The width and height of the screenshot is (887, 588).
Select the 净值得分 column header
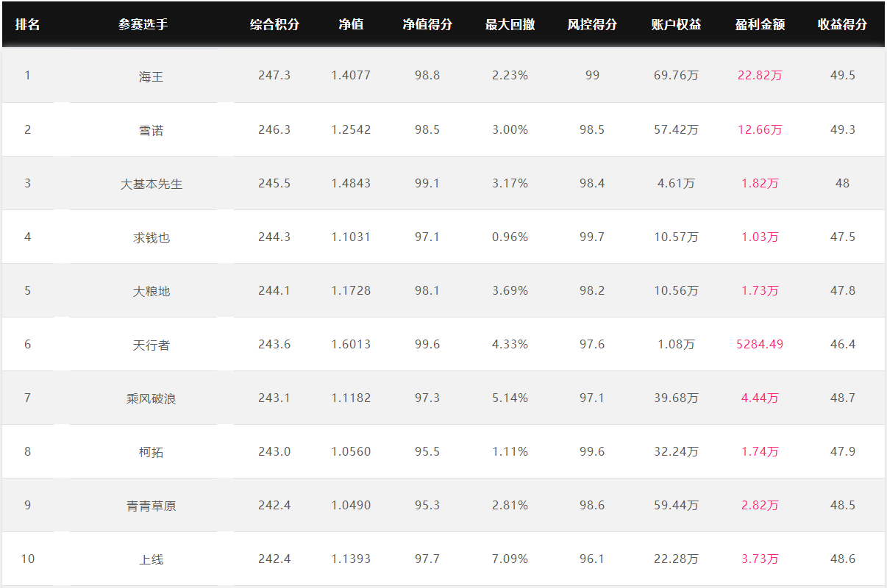pyautogui.click(x=427, y=24)
